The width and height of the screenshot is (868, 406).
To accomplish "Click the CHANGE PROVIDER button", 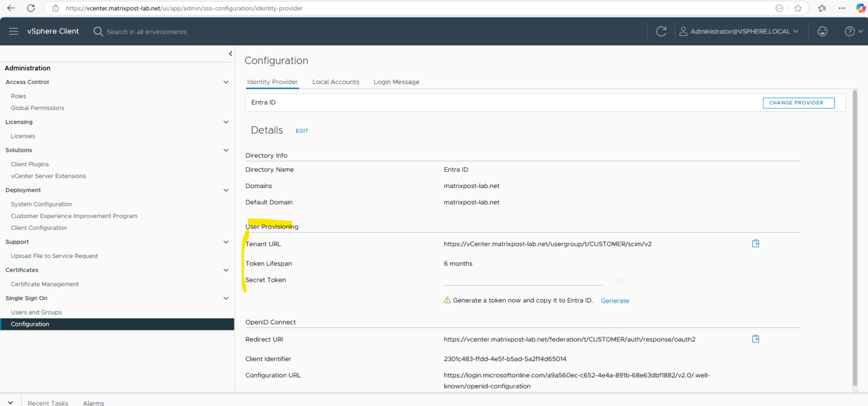I will (x=798, y=102).
